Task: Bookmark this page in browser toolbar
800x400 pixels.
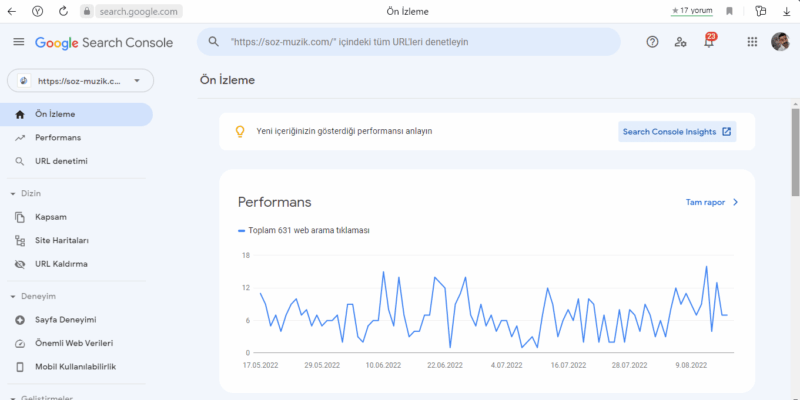Action: (x=729, y=11)
